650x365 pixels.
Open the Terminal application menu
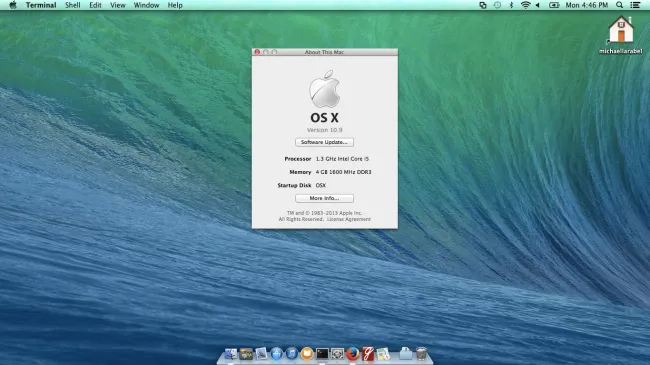pyautogui.click(x=41, y=5)
